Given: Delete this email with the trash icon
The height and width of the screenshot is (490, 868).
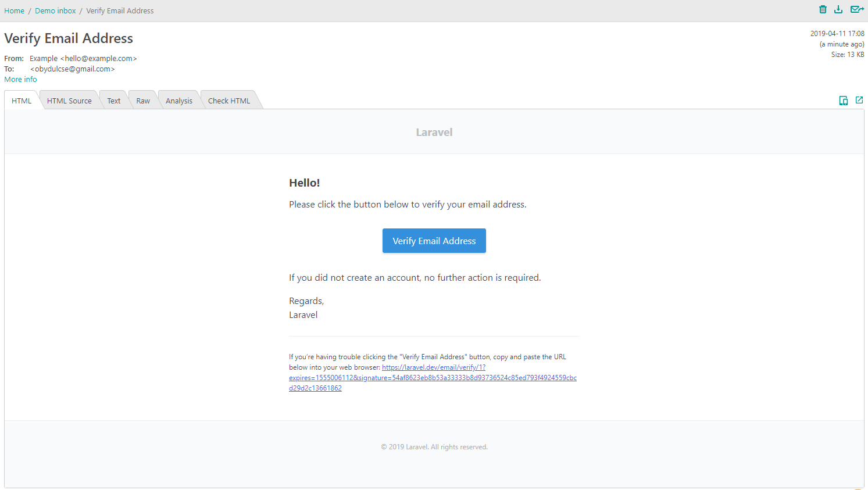Looking at the screenshot, I should [x=823, y=9].
